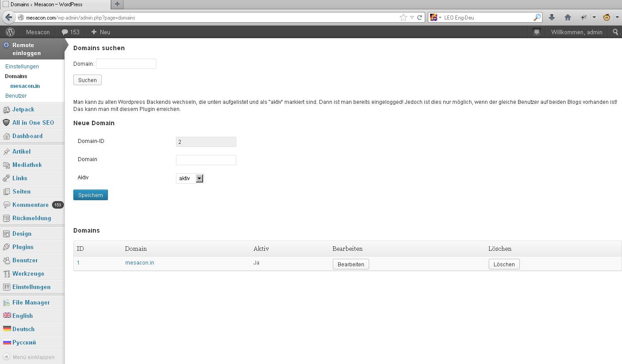
Task: Click the notification icon next to Willkommen
Action: click(x=537, y=32)
